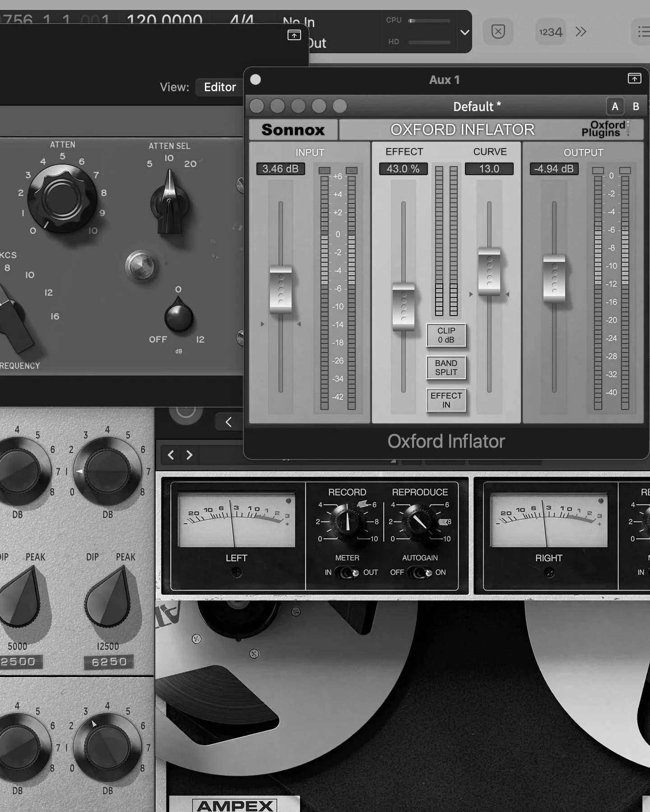Click the CURVE fader handle
This screenshot has width=650, height=812.
pos(489,271)
